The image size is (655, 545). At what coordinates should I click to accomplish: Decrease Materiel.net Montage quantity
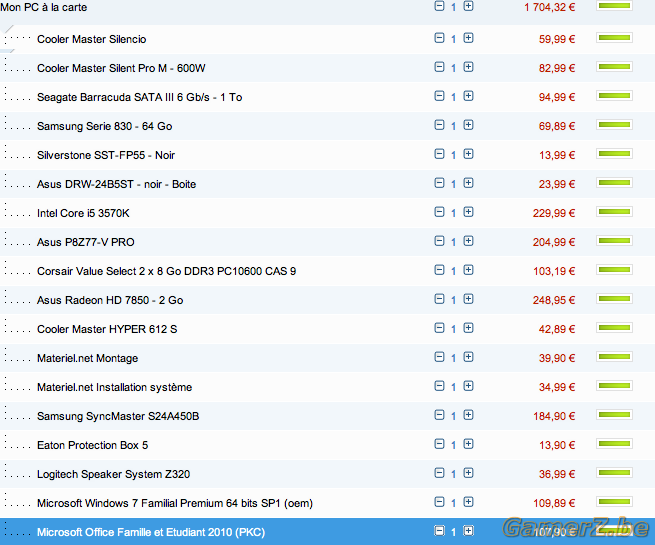tap(439, 357)
